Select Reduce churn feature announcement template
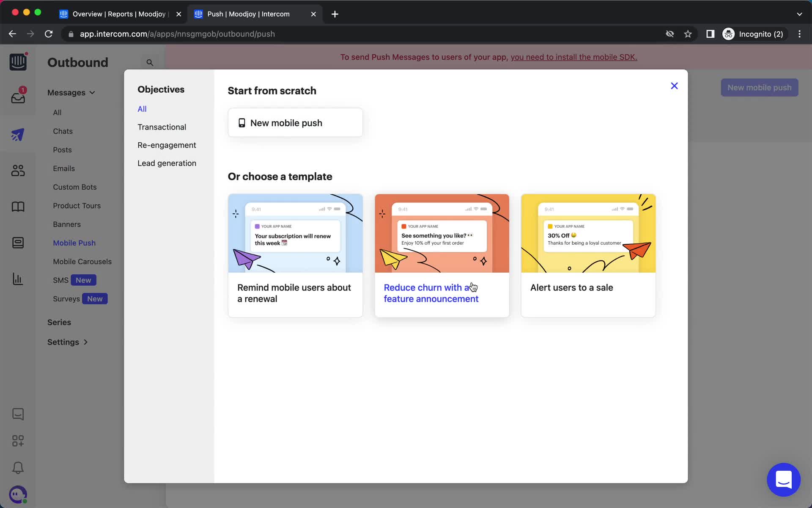This screenshot has width=812, height=508. 442,255
